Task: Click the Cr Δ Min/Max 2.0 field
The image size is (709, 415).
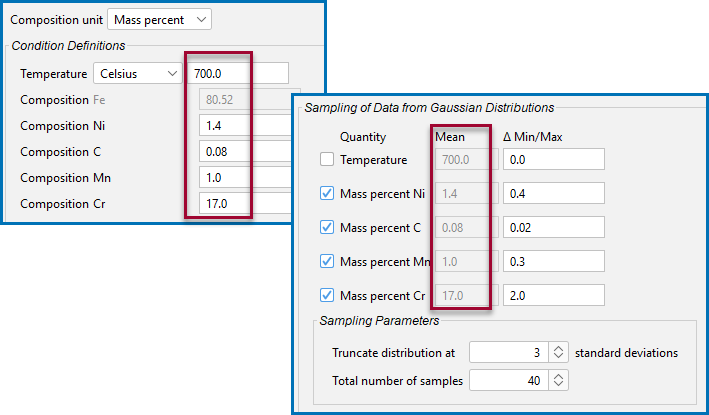Action: (554, 295)
